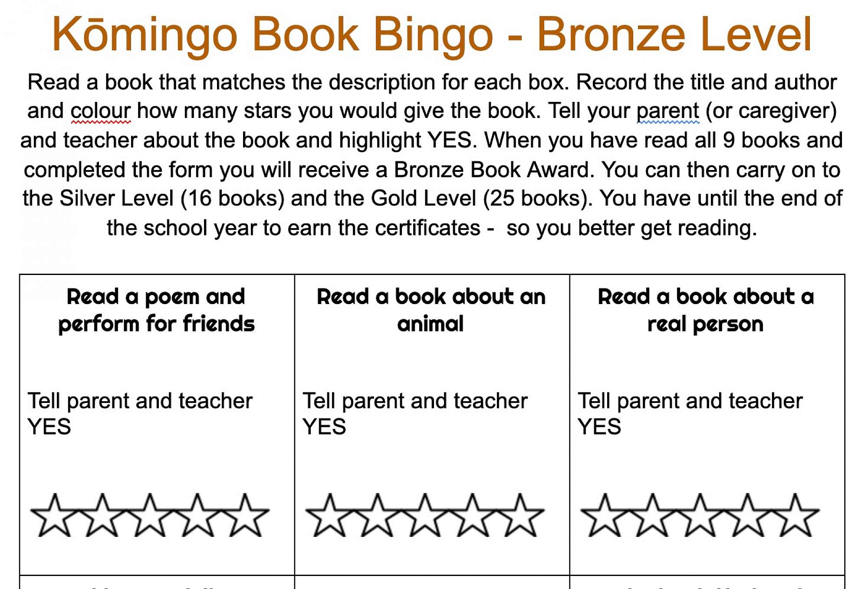The width and height of the screenshot is (868, 589).
Task: Select YES in the animal book box
Action: 324,427
